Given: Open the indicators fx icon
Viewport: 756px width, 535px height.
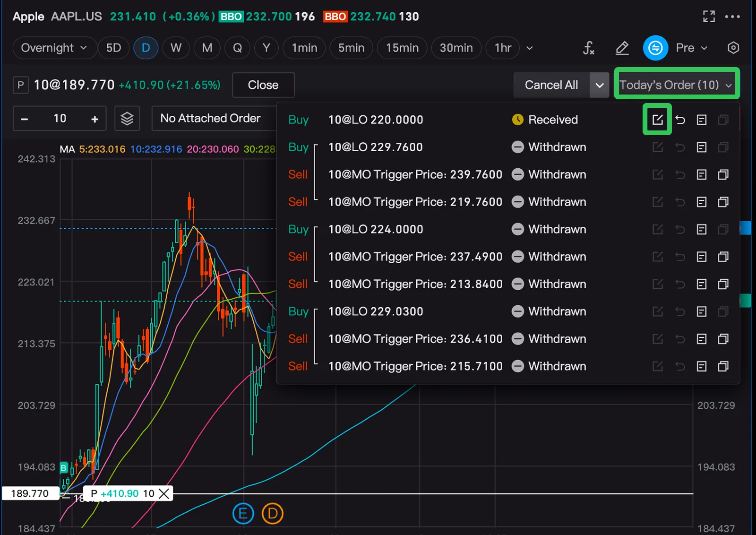Looking at the screenshot, I should click(x=588, y=48).
